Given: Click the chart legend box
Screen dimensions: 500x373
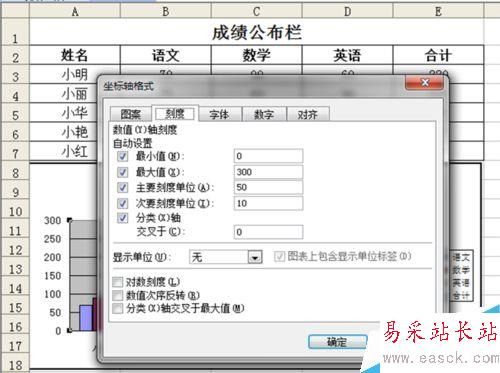Looking at the screenshot, I should tap(461, 276).
